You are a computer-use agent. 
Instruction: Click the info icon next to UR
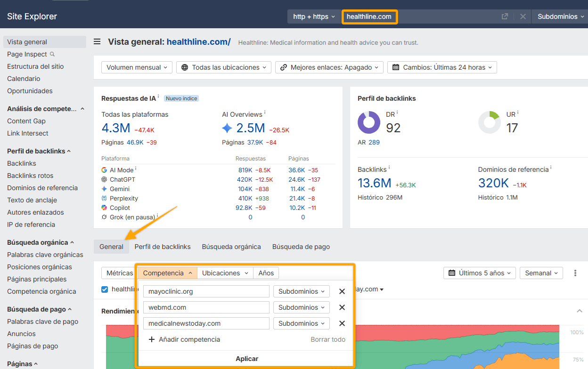518,112
